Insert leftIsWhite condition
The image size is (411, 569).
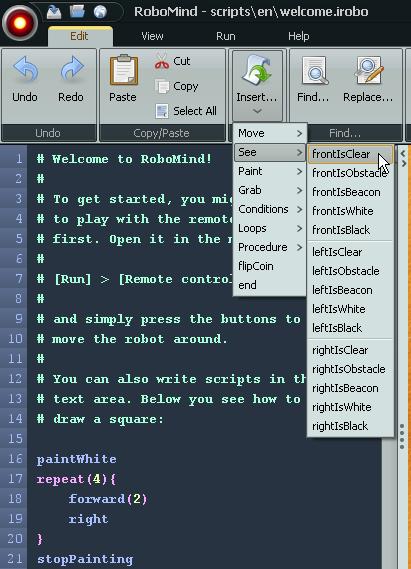tap(350, 309)
